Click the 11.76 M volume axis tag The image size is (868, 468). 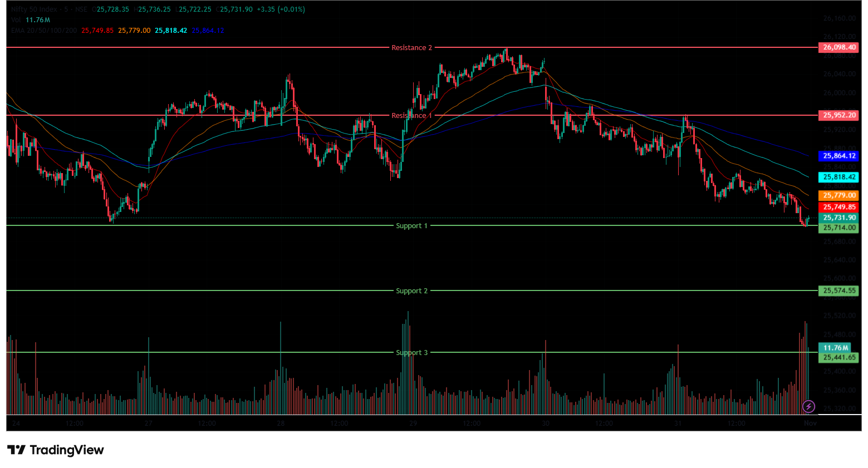tap(836, 348)
